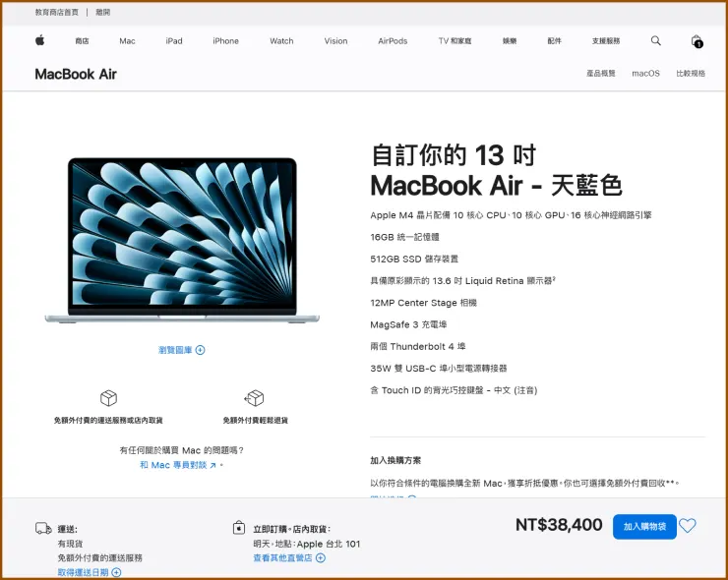Open the Watch menu item
The image size is (728, 580).
click(x=281, y=41)
